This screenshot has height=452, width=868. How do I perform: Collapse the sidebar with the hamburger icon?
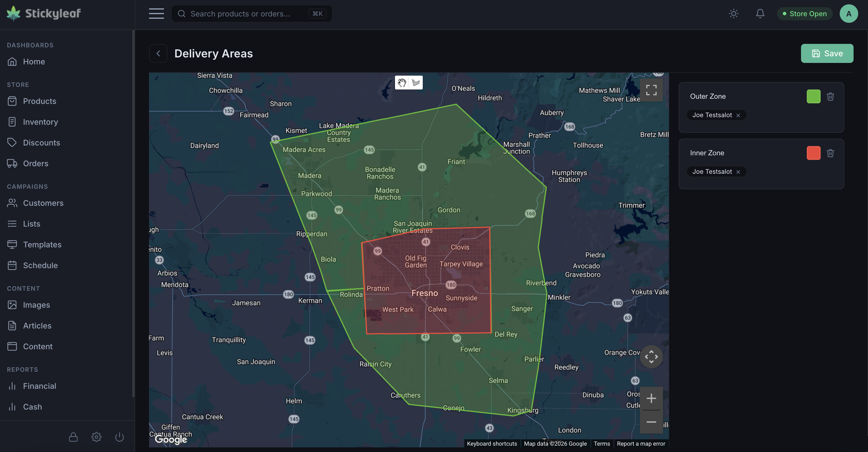[156, 14]
